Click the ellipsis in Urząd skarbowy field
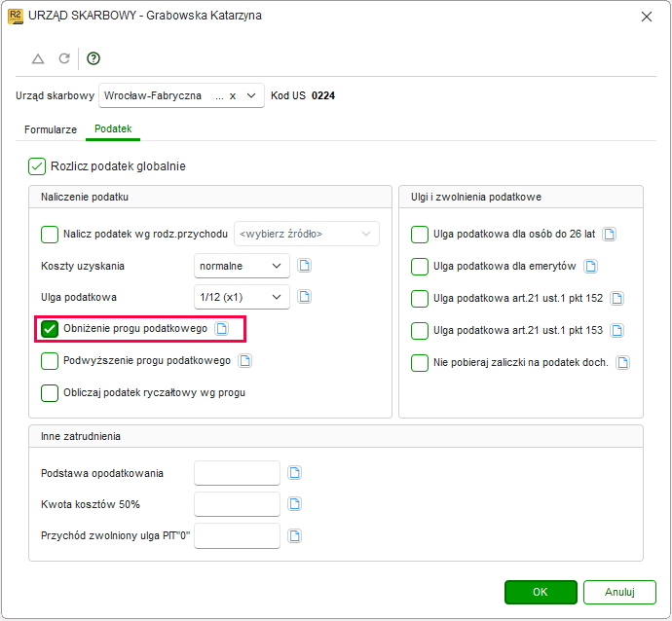The height and width of the screenshot is (621, 672). click(219, 96)
